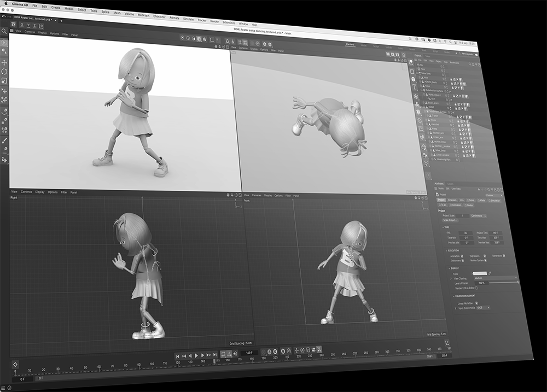547x392 pixels.
Task: Play the animation forward
Action: pos(196,355)
